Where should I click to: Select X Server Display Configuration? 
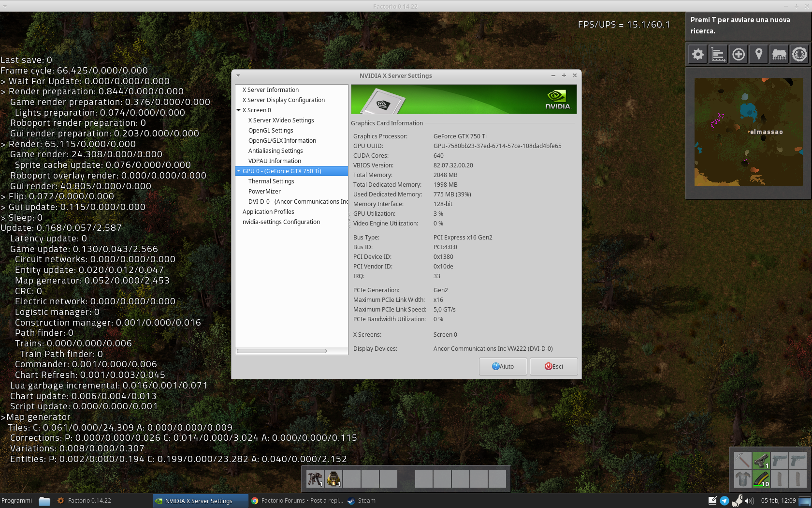click(284, 100)
